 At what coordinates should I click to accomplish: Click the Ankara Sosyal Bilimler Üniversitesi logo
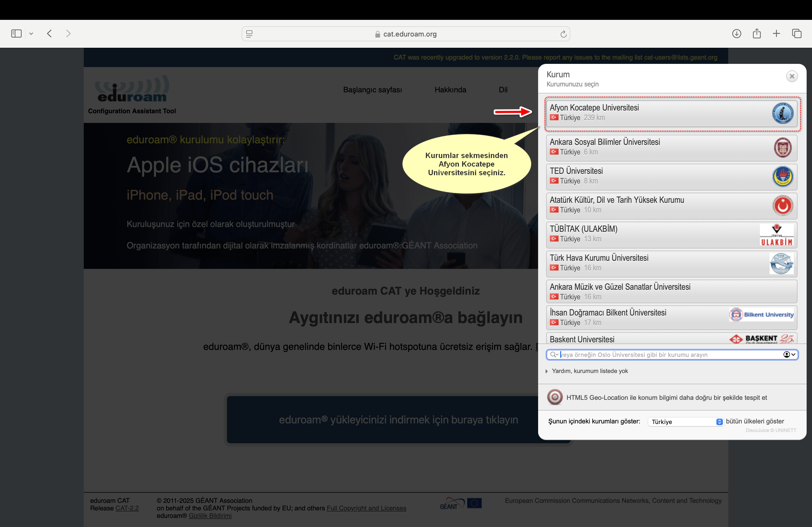pos(783,148)
